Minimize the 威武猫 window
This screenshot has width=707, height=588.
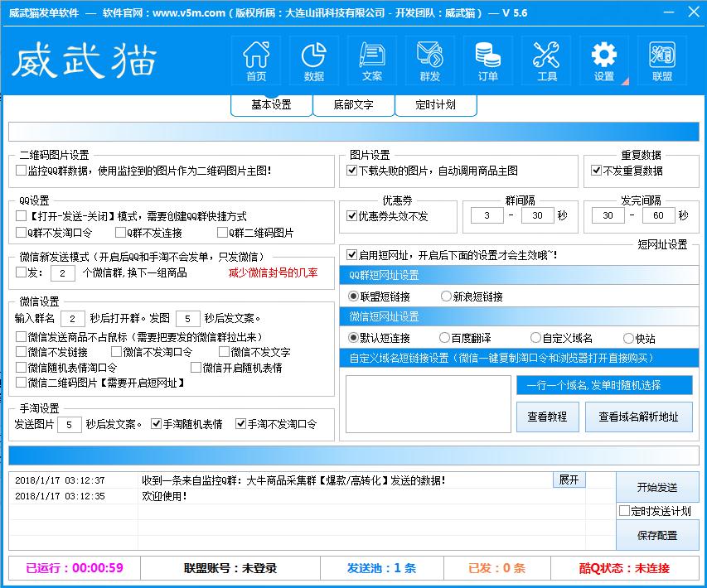pos(669,12)
